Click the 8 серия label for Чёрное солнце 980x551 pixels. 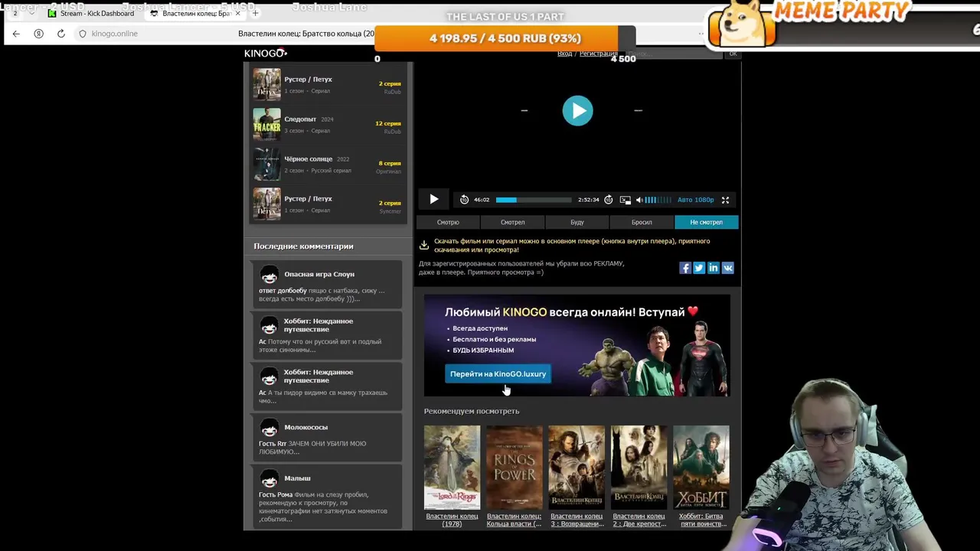[x=390, y=163]
